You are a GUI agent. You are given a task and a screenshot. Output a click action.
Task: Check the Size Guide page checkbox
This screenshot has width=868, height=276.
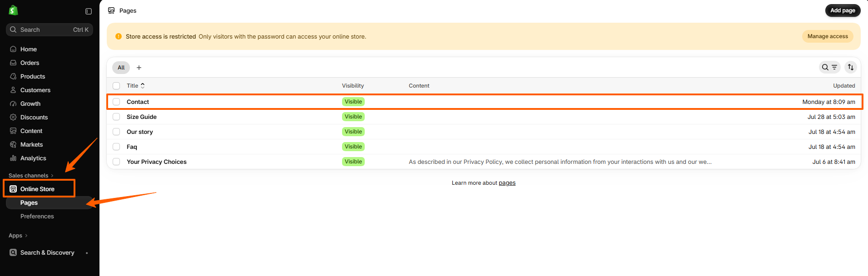(116, 117)
